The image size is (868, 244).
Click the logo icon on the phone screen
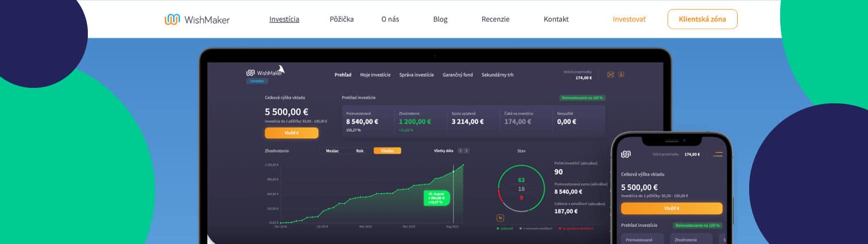pos(626,154)
